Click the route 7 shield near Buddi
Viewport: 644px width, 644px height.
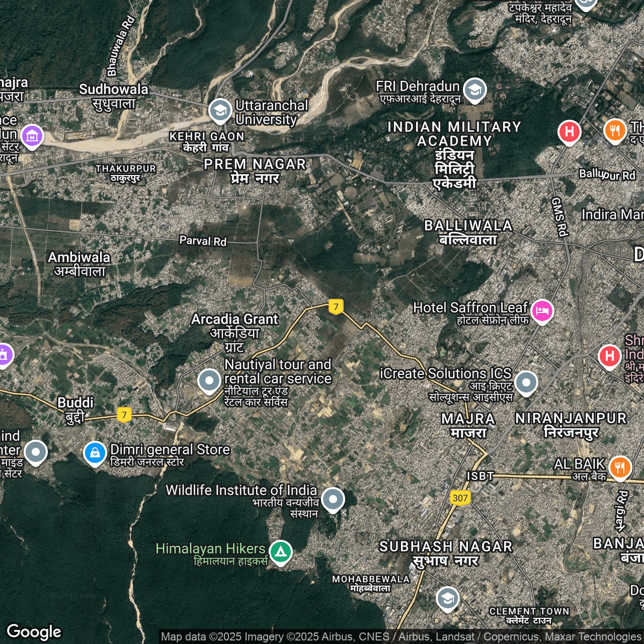124,415
